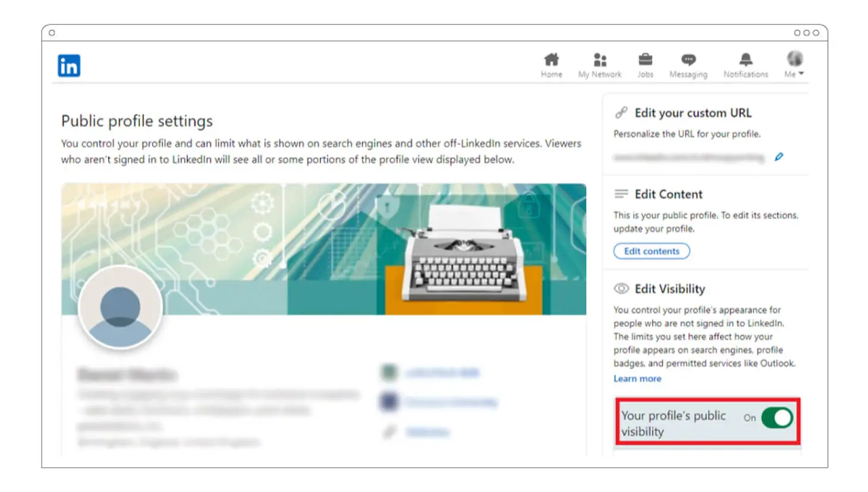The width and height of the screenshot is (868, 492).
Task: Click the 'Personalize the URL for your profile' text
Action: [x=687, y=134]
